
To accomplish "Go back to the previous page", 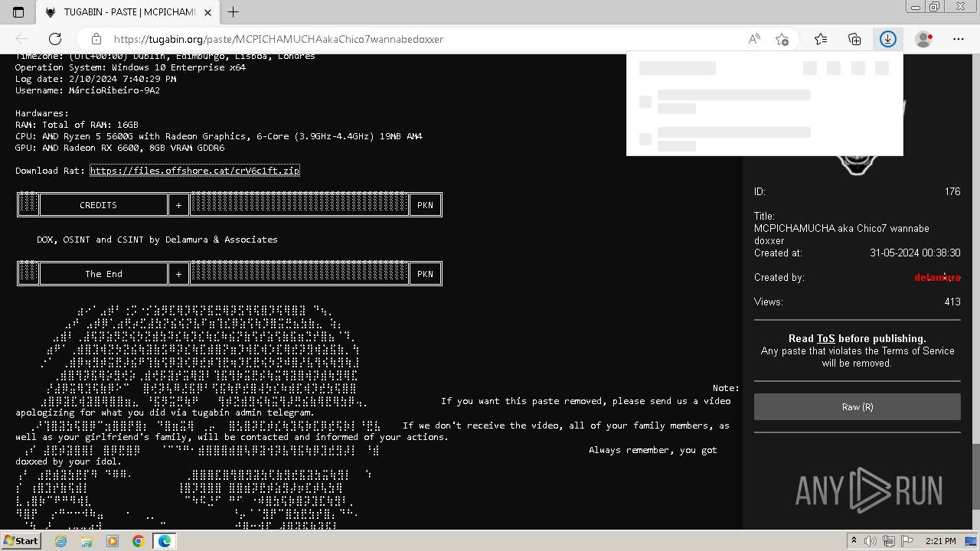I will tap(21, 39).
